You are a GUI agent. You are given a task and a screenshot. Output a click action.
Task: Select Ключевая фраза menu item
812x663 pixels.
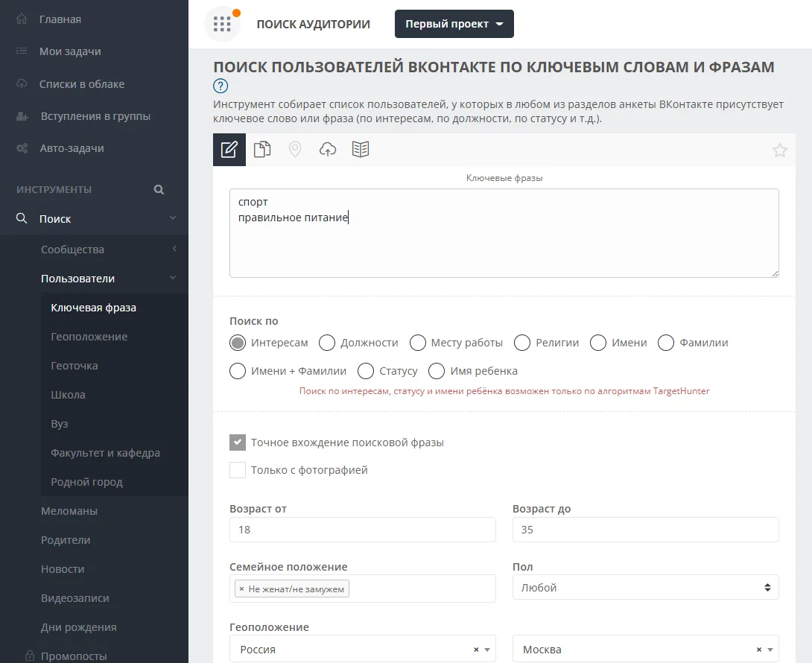pyautogui.click(x=93, y=308)
